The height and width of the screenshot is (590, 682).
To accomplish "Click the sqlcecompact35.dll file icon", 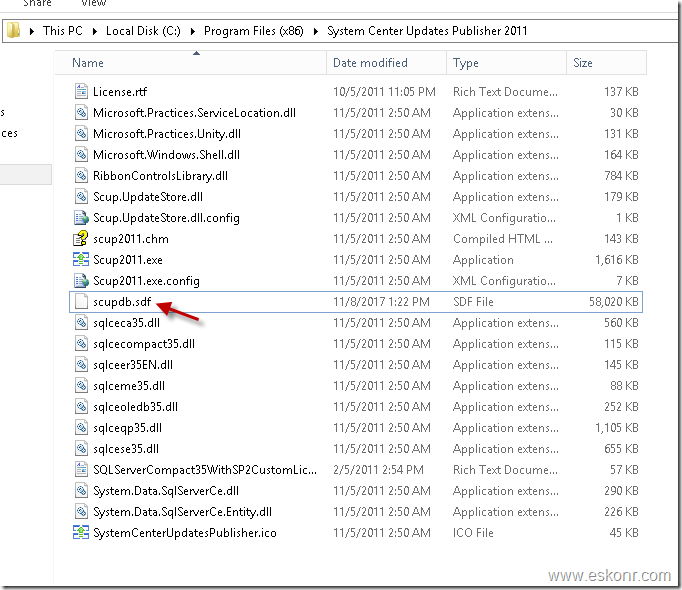I will (x=81, y=344).
